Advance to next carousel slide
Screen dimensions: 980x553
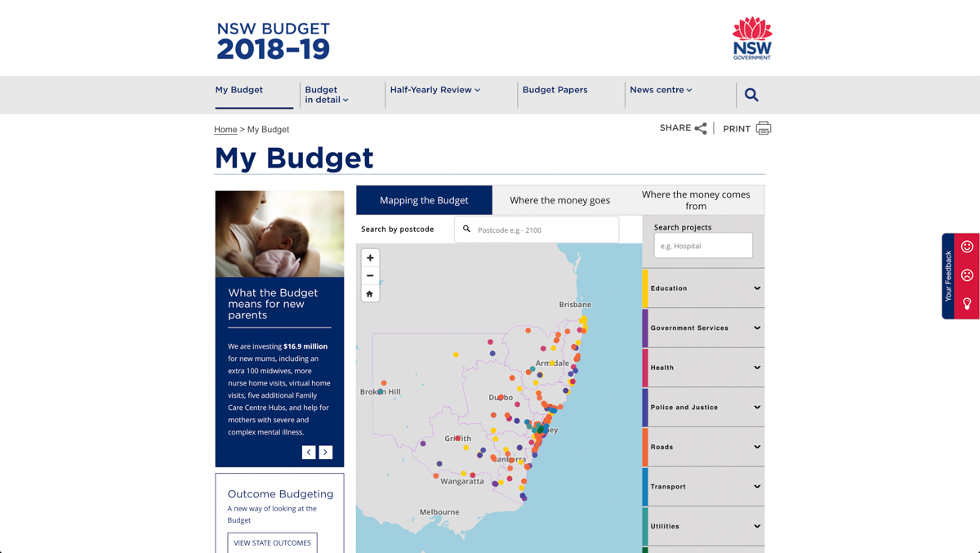pyautogui.click(x=326, y=452)
